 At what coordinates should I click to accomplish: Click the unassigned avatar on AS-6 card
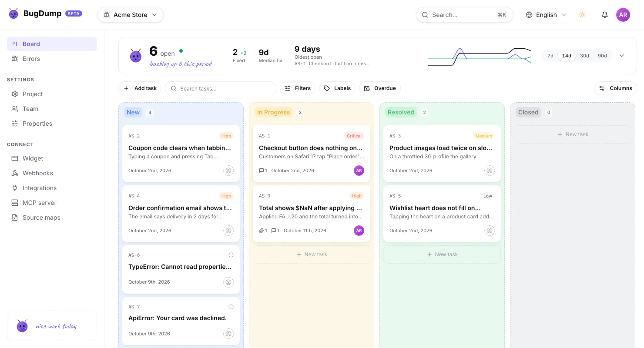(228, 282)
